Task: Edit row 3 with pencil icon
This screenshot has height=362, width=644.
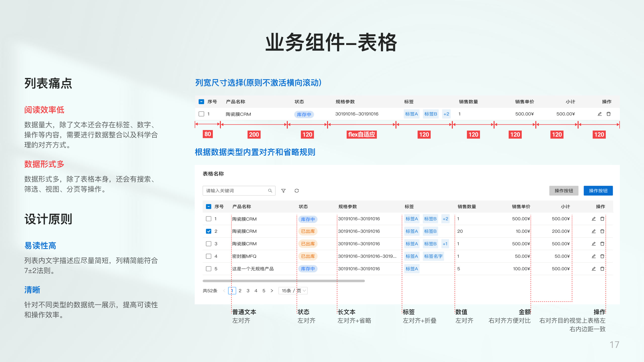Action: [x=594, y=244]
